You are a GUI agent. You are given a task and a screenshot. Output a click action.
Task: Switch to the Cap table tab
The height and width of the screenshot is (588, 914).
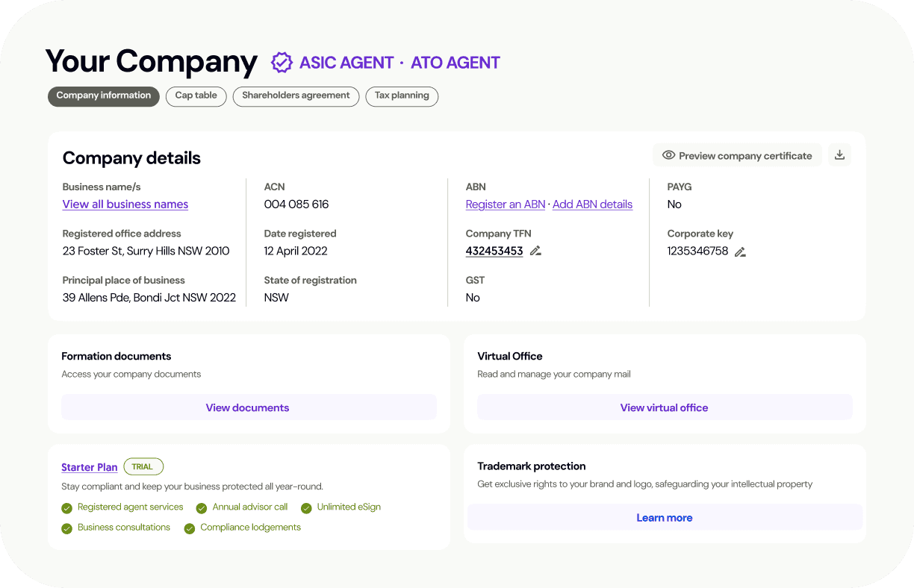pyautogui.click(x=196, y=96)
